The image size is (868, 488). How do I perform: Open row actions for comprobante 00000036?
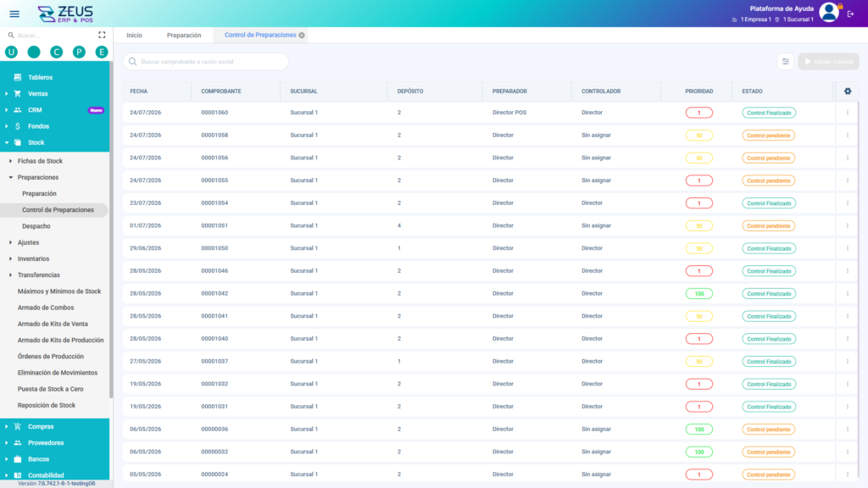coord(847,429)
